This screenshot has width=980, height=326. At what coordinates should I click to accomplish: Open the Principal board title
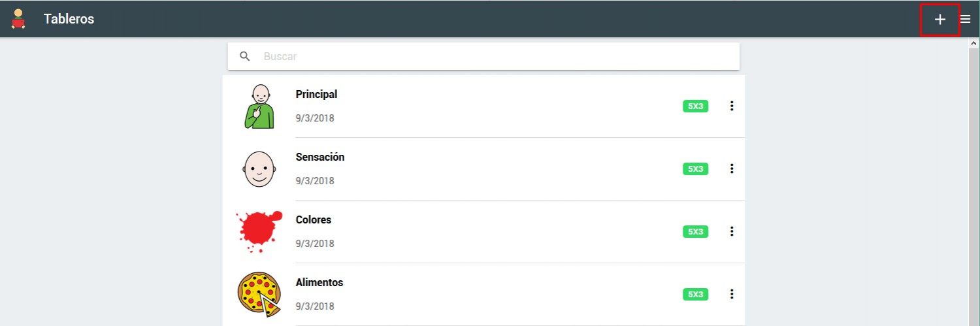point(316,94)
